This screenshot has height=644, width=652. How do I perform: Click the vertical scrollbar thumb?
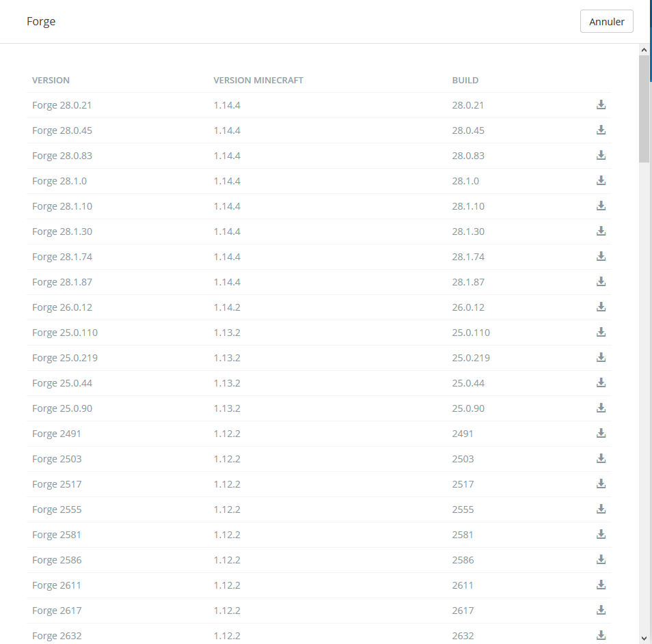click(644, 109)
